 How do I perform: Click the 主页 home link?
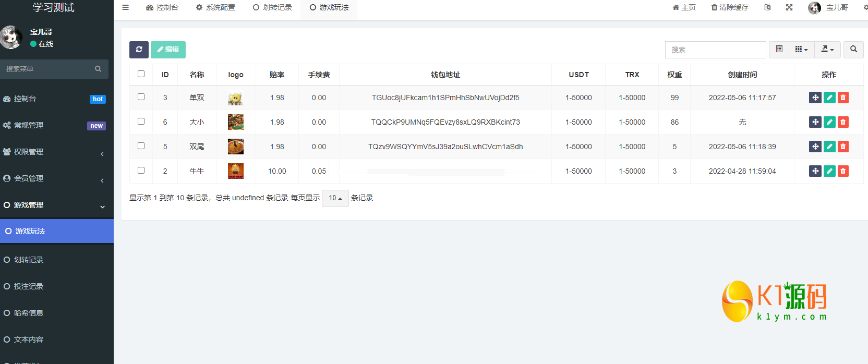click(684, 7)
